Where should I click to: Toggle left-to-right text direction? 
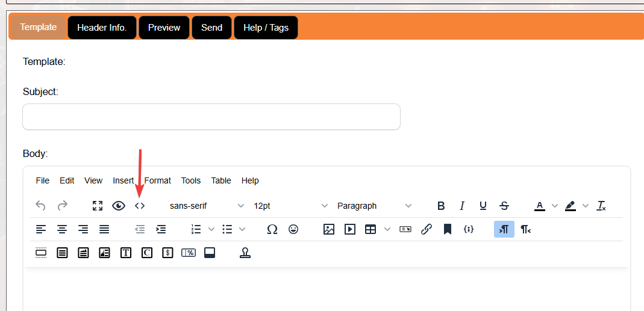[504, 229]
